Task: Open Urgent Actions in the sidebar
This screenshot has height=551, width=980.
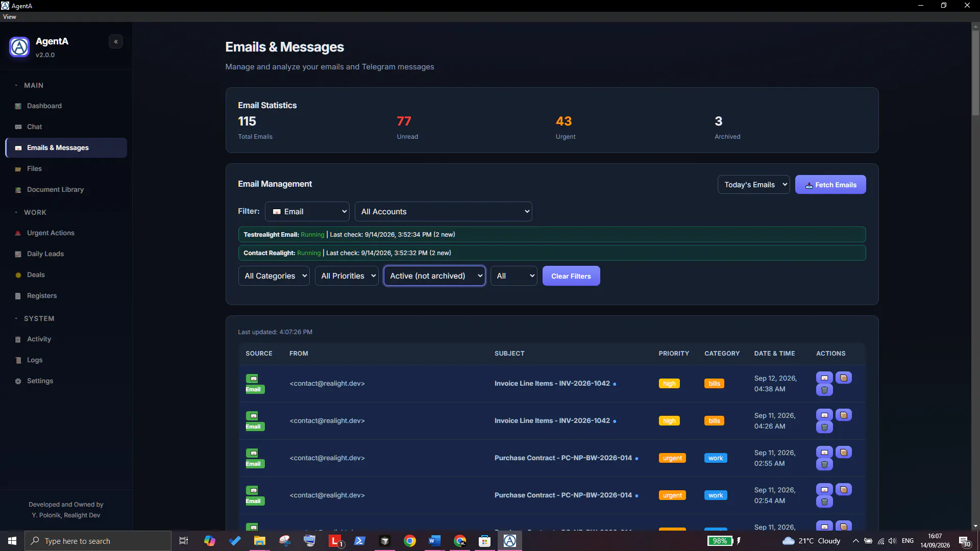Action: point(66,233)
